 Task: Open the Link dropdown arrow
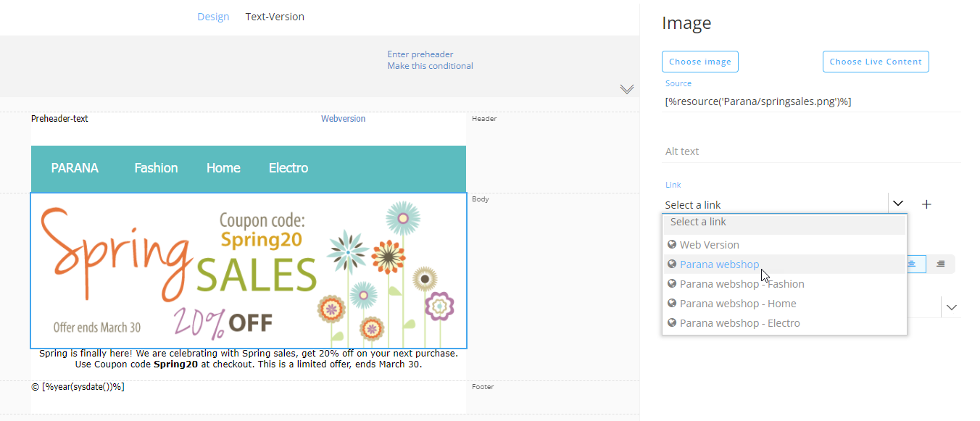(x=898, y=204)
